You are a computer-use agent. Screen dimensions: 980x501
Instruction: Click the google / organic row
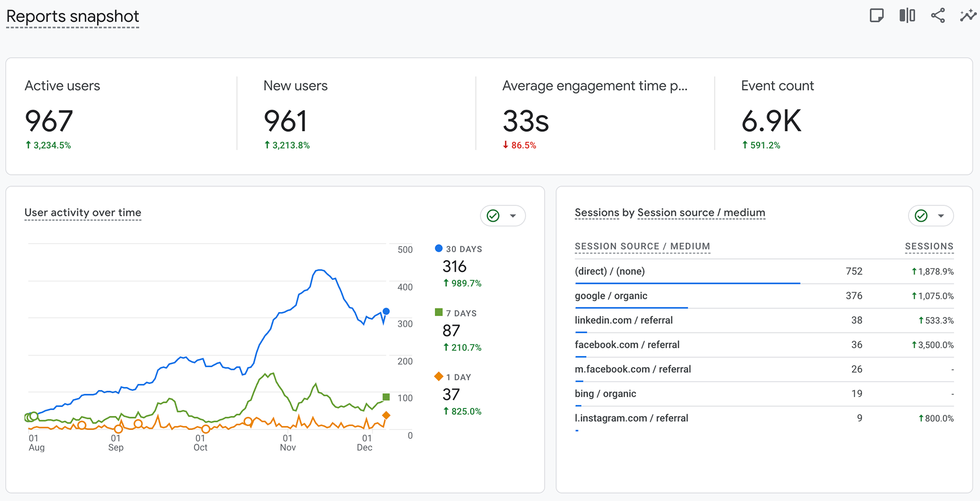[764, 296]
